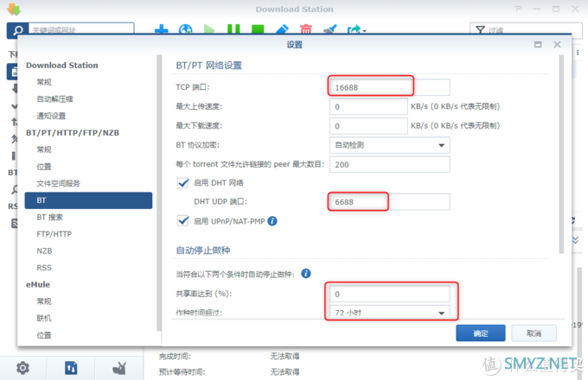The width and height of the screenshot is (588, 380).
Task: Click the blue pencil edit icon
Action: tap(282, 29)
